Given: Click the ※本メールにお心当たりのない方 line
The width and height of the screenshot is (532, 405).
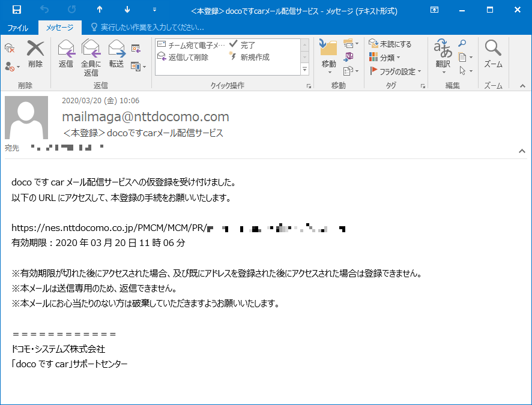Looking at the screenshot, I should point(145,304).
